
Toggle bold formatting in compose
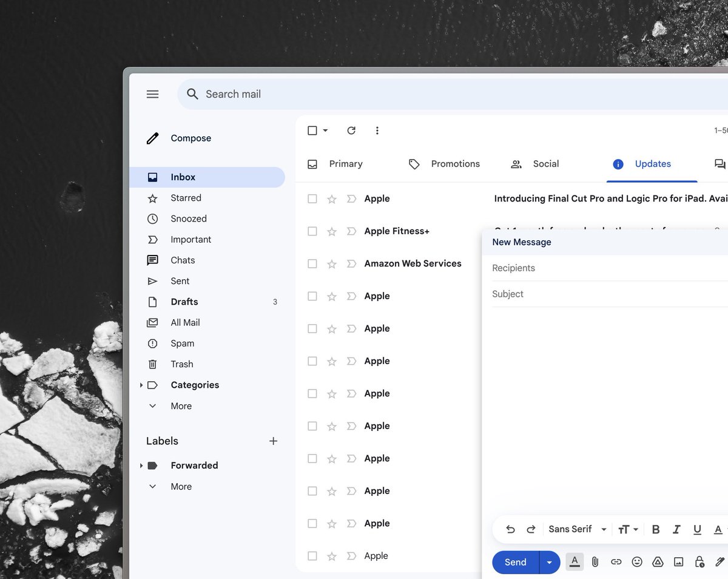point(656,529)
